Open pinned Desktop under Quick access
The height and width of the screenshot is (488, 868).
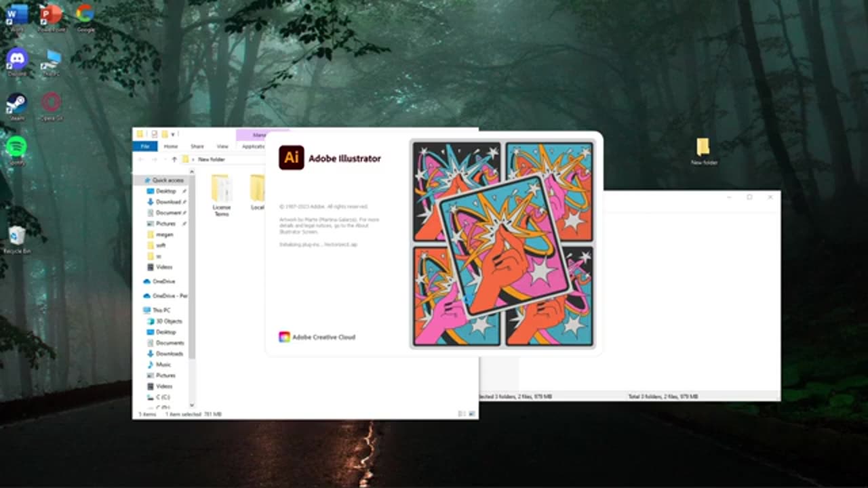coord(165,191)
